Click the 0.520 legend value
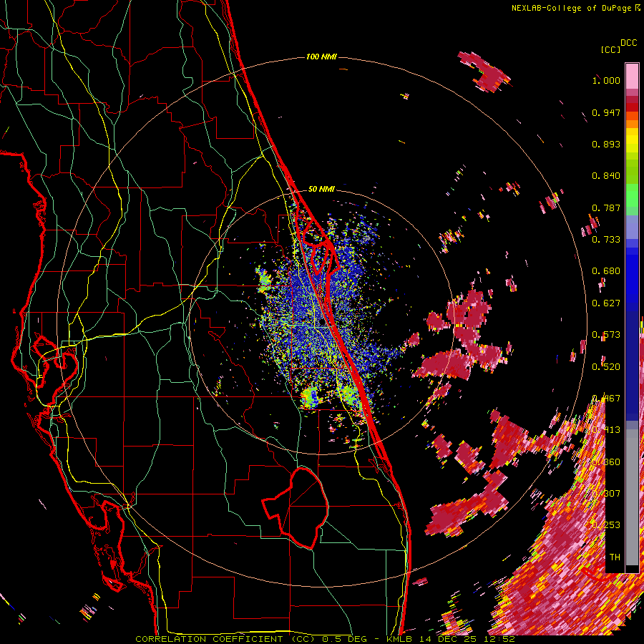644x644 pixels. coord(606,367)
